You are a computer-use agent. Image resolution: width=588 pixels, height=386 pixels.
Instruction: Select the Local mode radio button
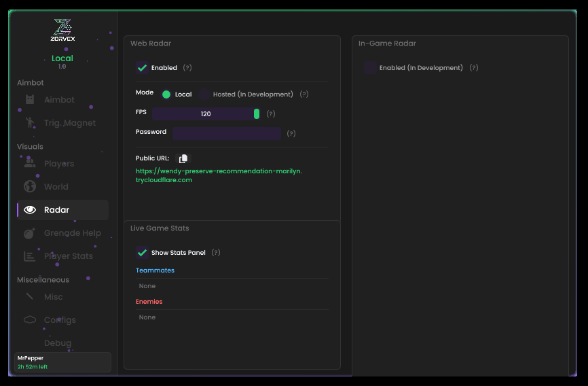166,94
